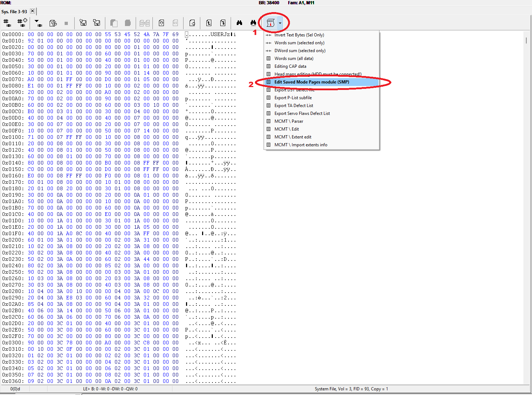Select MCMT \ Parser menu entry
Image resolution: width=532 pixels, height=395 pixels.
tap(288, 121)
